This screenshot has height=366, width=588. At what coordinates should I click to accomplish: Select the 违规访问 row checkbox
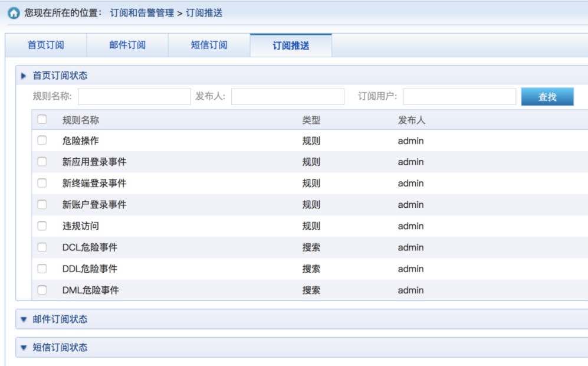(x=42, y=226)
